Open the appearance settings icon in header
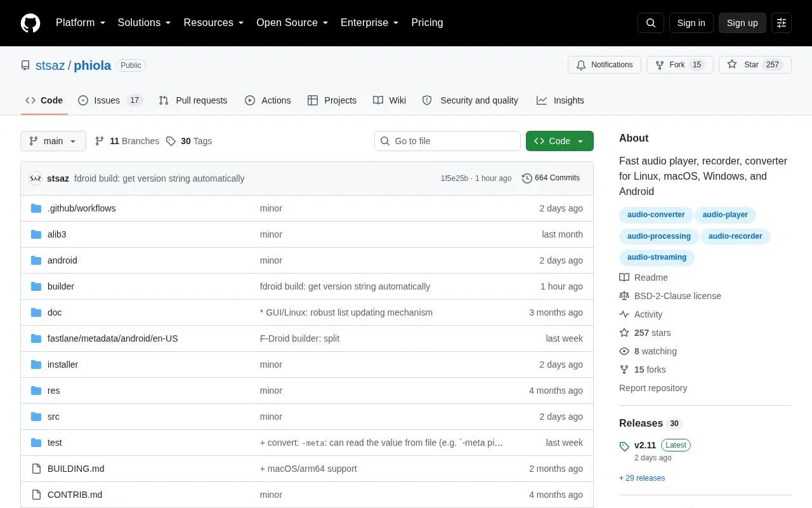Screen dimensions: 812x508 tap(782, 23)
